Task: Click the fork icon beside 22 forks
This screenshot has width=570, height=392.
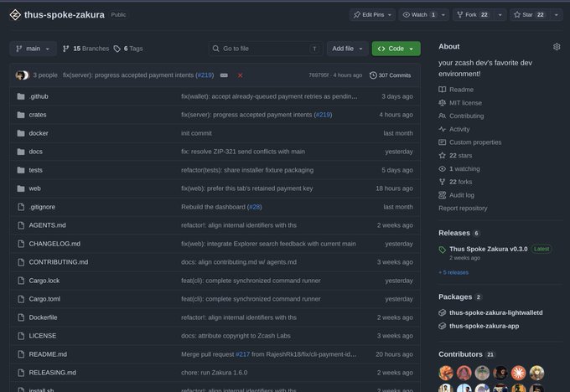Action: tap(442, 182)
